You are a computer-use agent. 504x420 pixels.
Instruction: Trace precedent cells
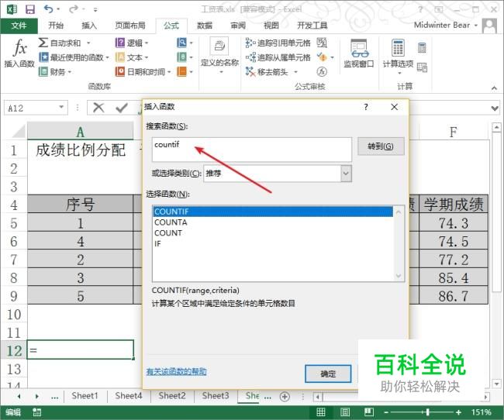(x=278, y=43)
